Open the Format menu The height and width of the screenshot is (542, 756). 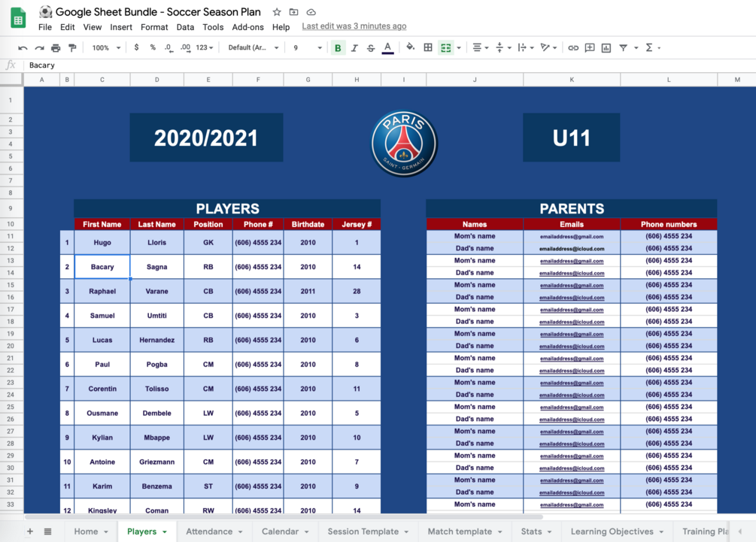[154, 27]
